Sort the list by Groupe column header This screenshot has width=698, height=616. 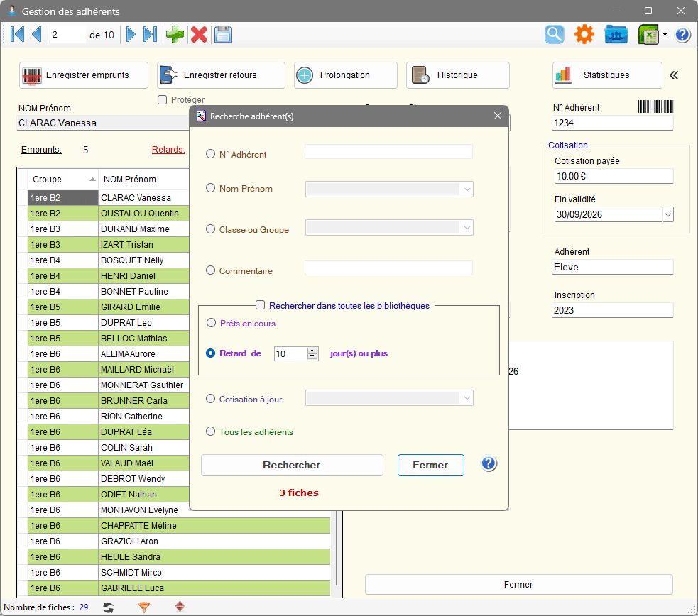[x=62, y=180]
